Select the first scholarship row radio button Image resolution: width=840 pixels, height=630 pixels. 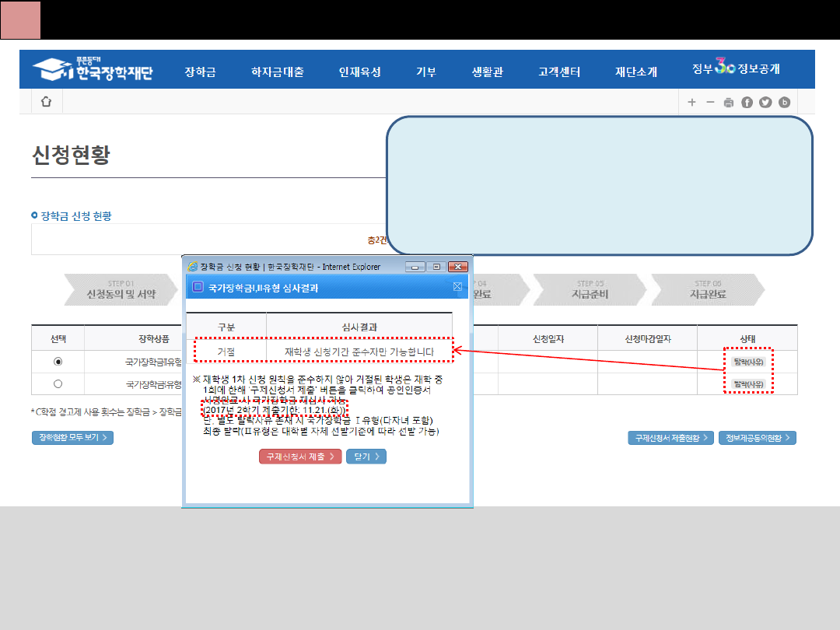pos(58,362)
